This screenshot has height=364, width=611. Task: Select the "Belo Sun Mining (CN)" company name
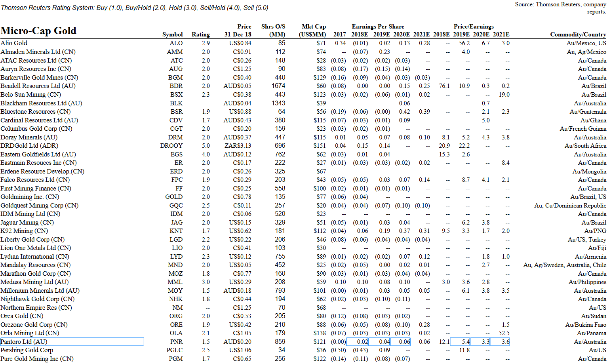(31, 95)
